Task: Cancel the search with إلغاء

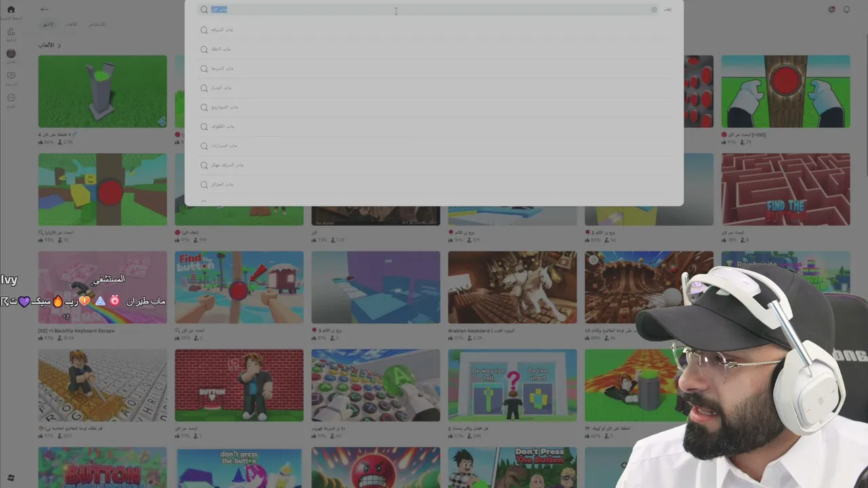Action: (x=667, y=9)
